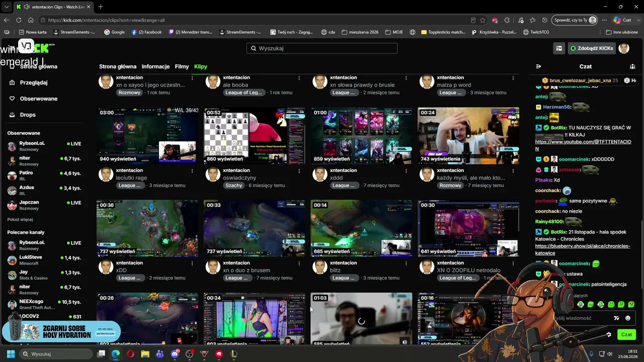Open Opera from the Windows taskbar
Image resolution: width=644 pixels, height=362 pixels.
pos(131,354)
